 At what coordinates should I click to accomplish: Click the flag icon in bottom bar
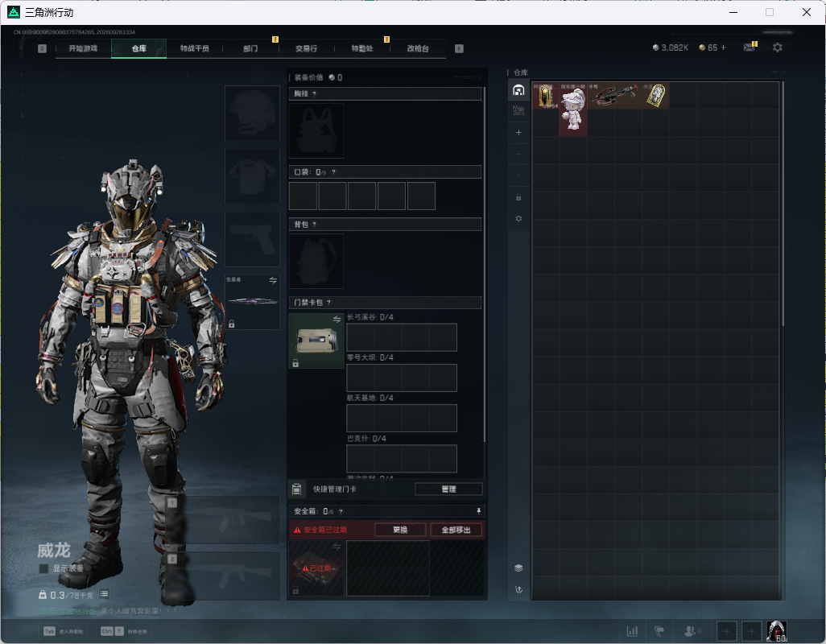tap(659, 630)
